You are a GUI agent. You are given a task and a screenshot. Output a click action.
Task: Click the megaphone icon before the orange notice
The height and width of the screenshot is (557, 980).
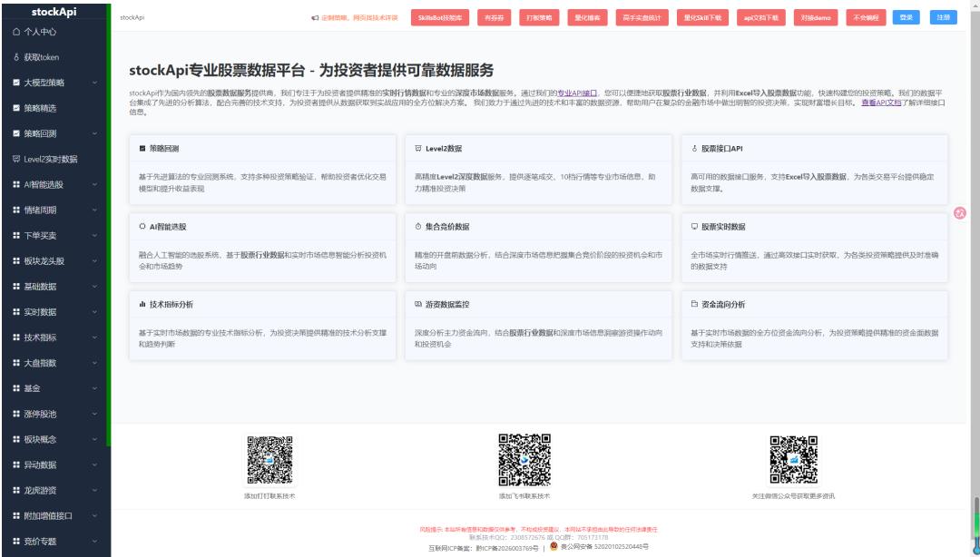(314, 17)
